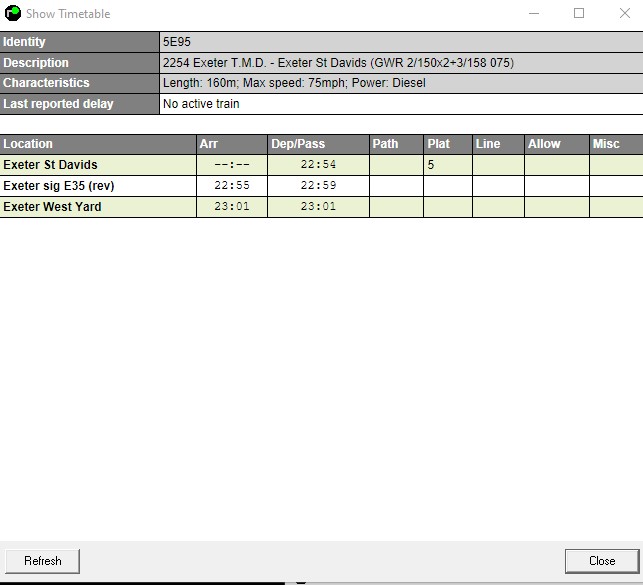Click the 23:01 arrival at Exeter West Yard
Screen dimensions: 643x585
[232, 207]
